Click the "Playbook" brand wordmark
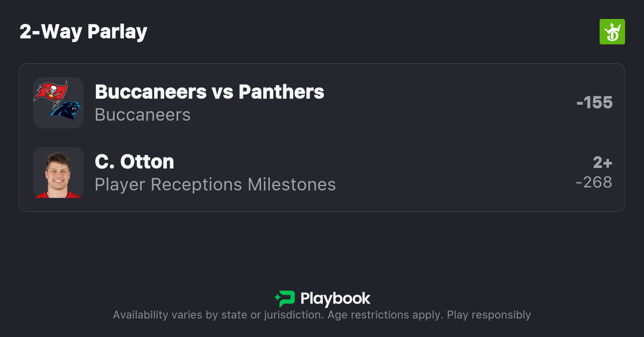 coord(335,299)
